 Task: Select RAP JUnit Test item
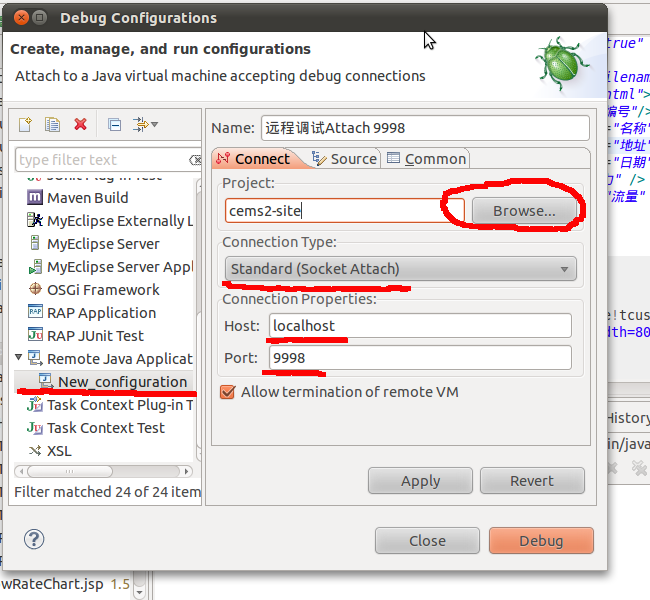click(95, 336)
